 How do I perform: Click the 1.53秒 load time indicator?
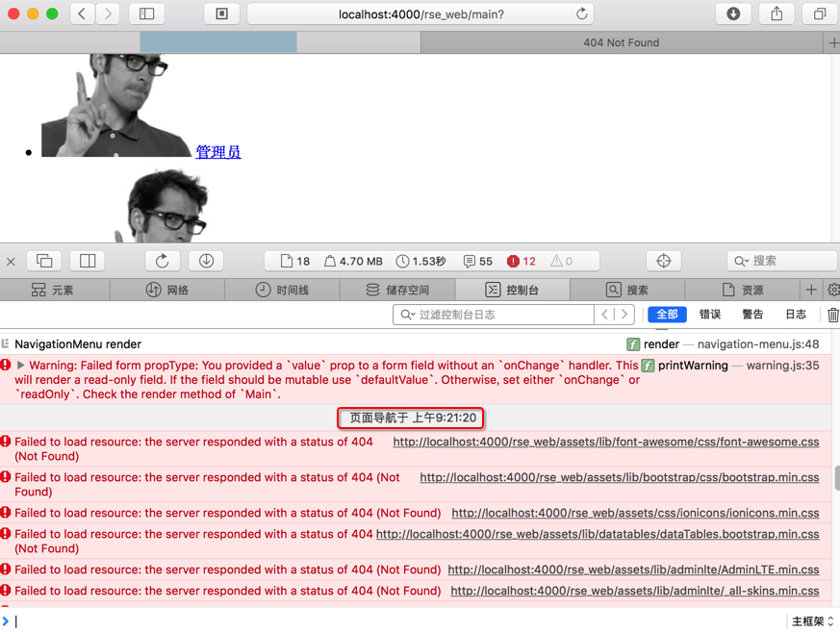point(421,261)
